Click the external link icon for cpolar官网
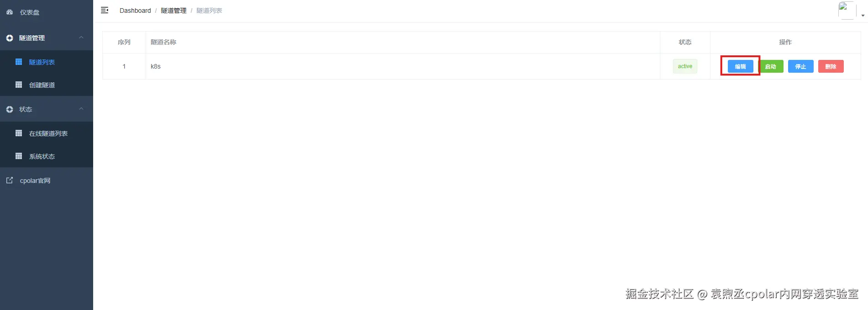The height and width of the screenshot is (310, 868). 10,180
